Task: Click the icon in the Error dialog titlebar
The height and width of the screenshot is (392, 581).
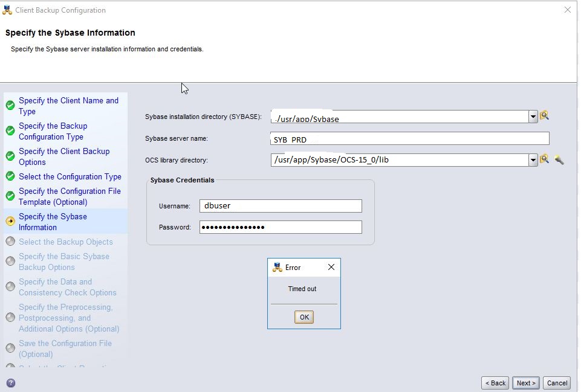Action: [x=277, y=267]
